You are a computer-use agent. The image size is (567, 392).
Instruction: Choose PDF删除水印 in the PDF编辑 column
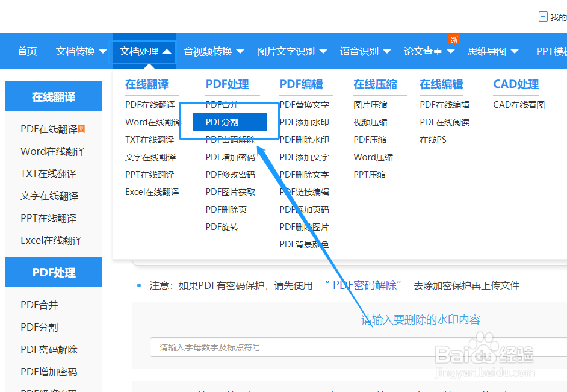[304, 139]
